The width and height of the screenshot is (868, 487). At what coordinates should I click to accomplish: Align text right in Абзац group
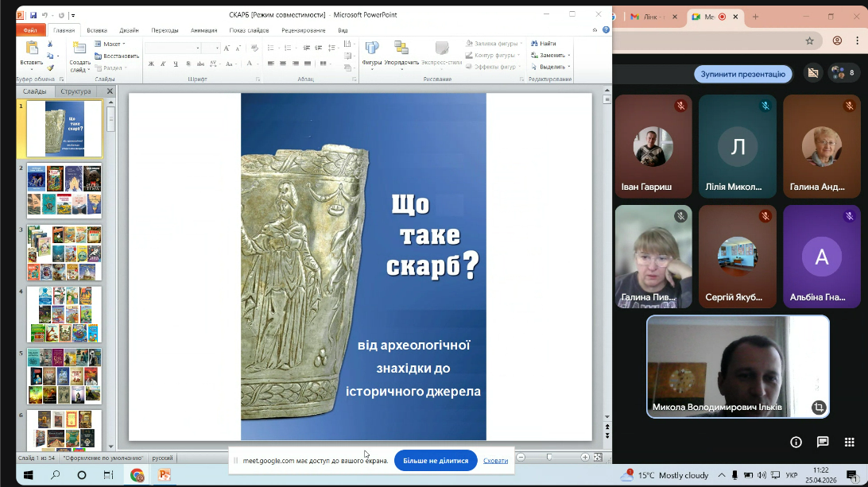pyautogui.click(x=295, y=64)
